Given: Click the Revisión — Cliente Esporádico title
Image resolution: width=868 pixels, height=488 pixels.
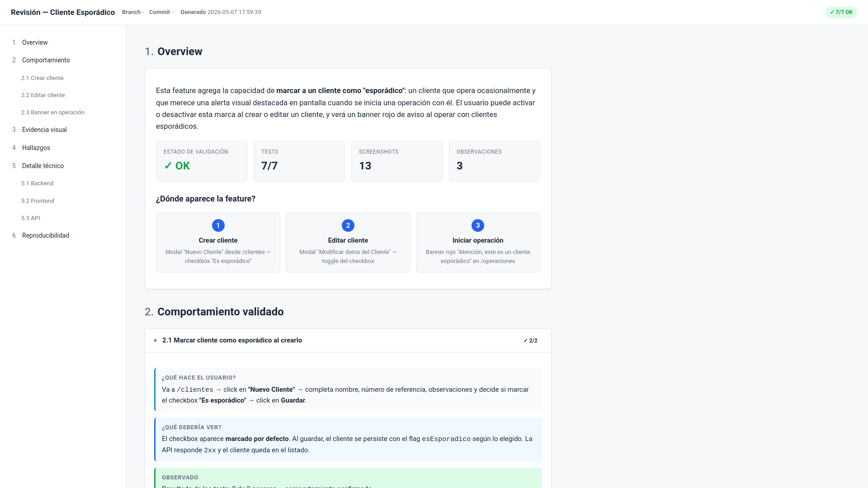Looking at the screenshot, I should (63, 12).
